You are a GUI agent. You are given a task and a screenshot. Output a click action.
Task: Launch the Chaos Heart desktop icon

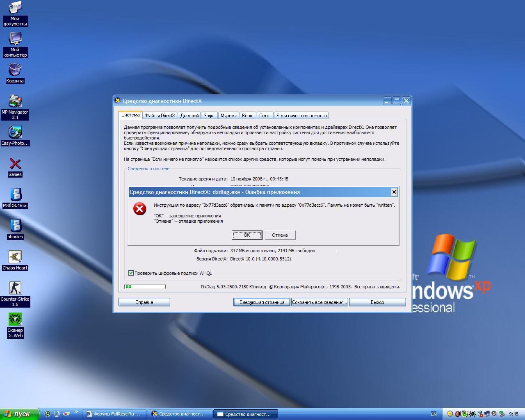15,261
